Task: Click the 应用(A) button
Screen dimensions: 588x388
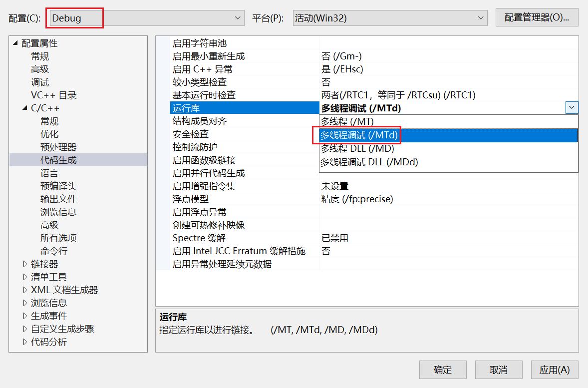Action: point(555,370)
